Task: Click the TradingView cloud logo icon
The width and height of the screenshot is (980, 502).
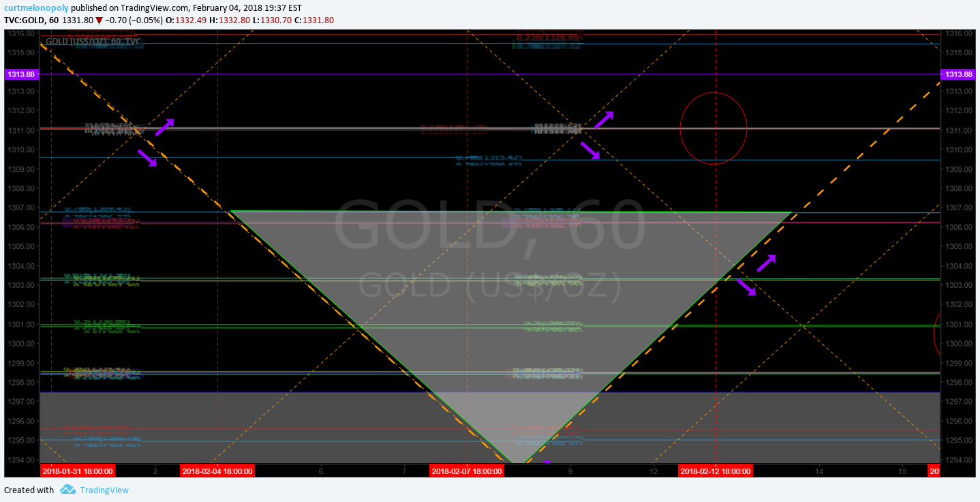Action: (67, 489)
